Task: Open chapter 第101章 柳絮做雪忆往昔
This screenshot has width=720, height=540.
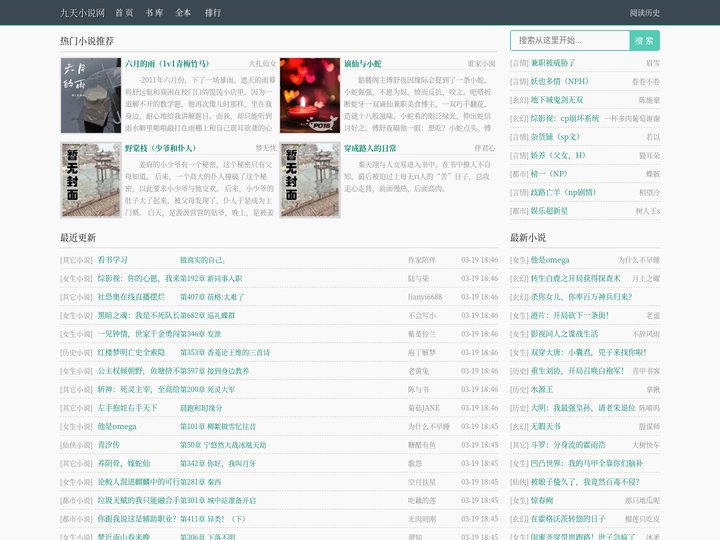Action: point(218,426)
